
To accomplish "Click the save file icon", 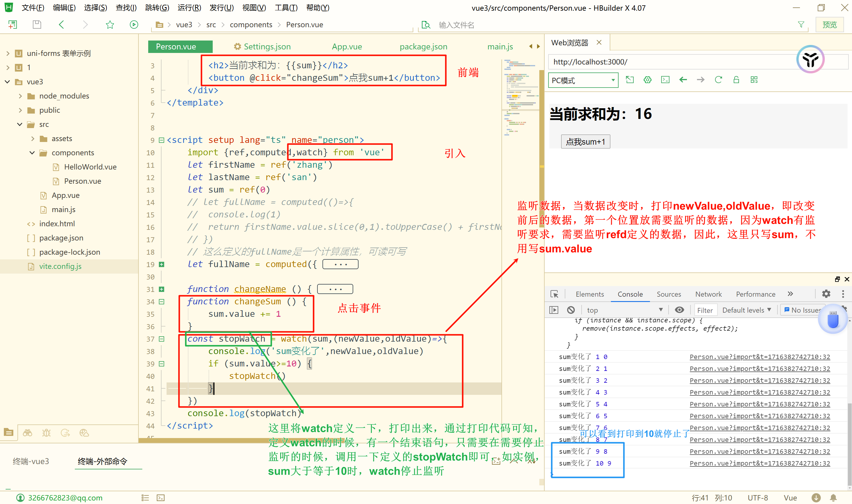I will pyautogui.click(x=37, y=25).
